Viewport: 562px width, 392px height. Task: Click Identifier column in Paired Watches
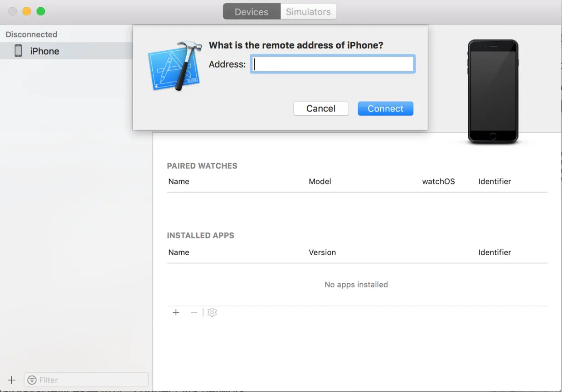(494, 181)
